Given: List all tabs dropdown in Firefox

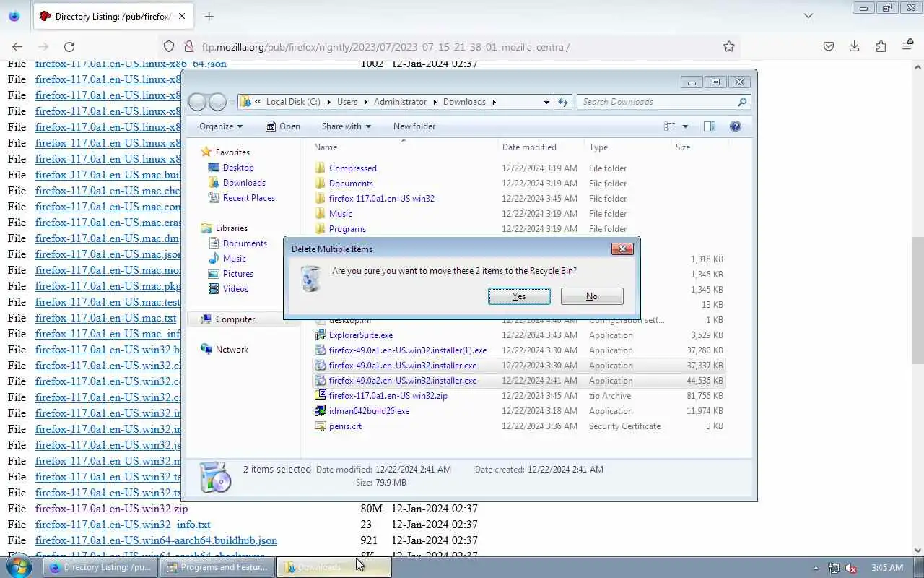Looking at the screenshot, I should [808, 16].
